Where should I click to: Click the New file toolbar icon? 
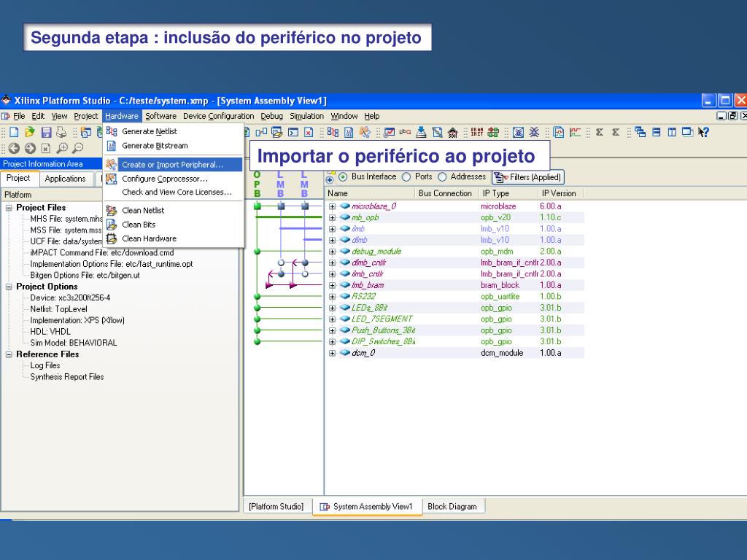point(15,133)
